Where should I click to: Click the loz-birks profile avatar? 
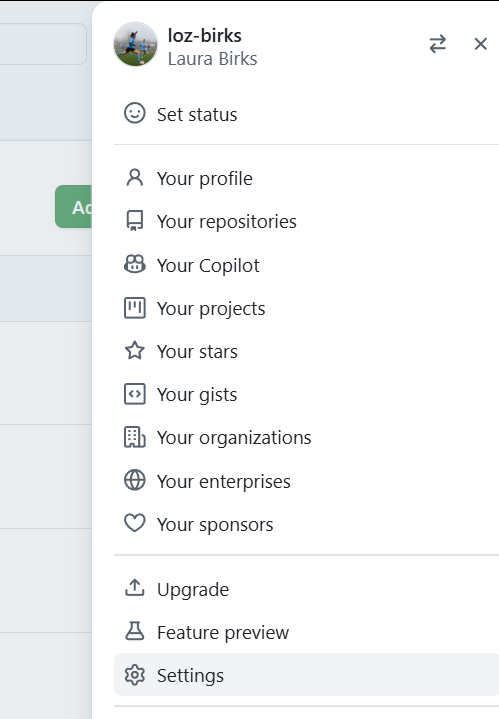pos(135,44)
